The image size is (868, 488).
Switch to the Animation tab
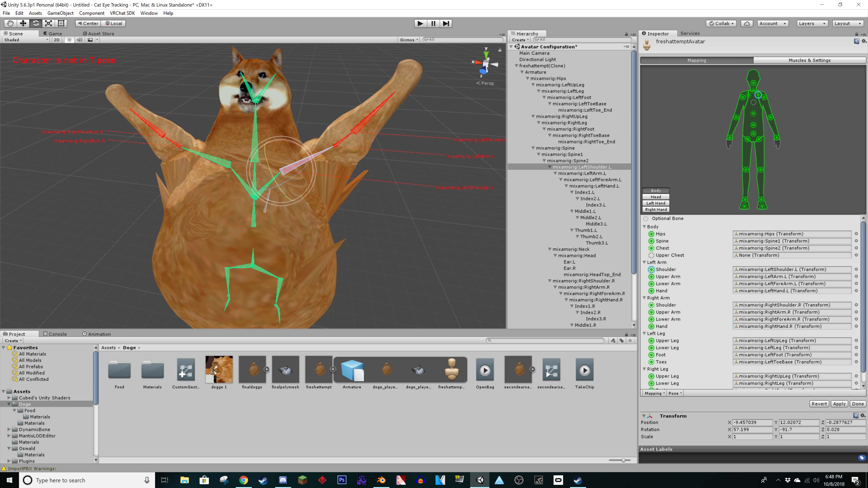pyautogui.click(x=96, y=334)
